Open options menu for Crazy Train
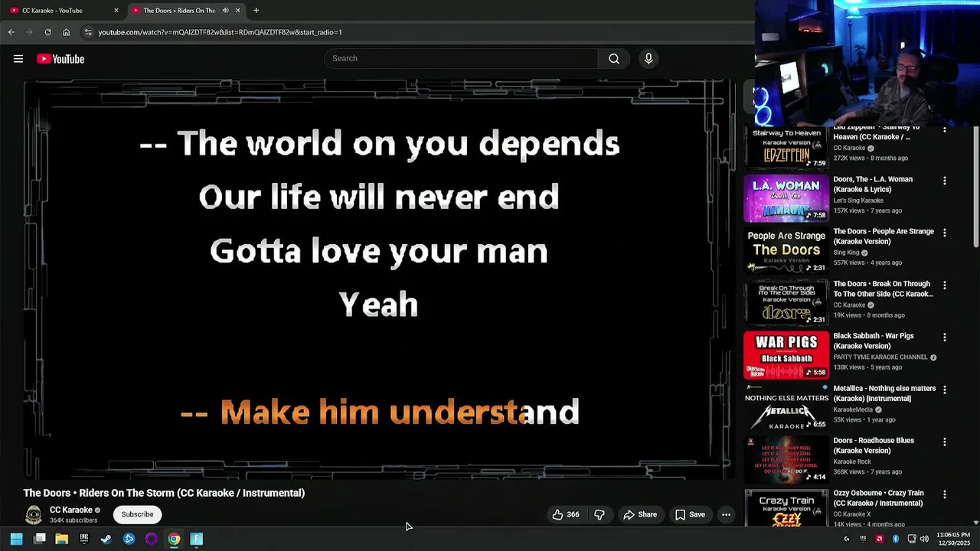 [944, 495]
